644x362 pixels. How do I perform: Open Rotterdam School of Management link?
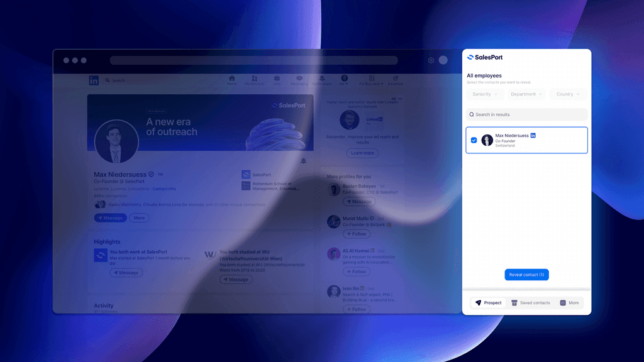(271, 186)
